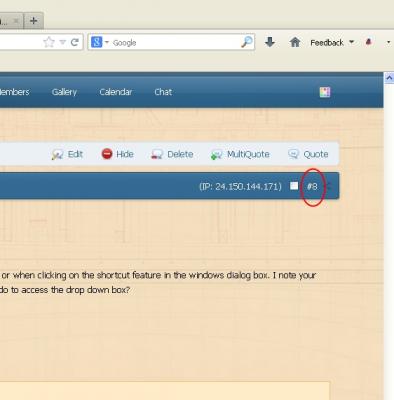The height and width of the screenshot is (400, 394).
Task: Go to the browser Home page
Action: coord(295,42)
